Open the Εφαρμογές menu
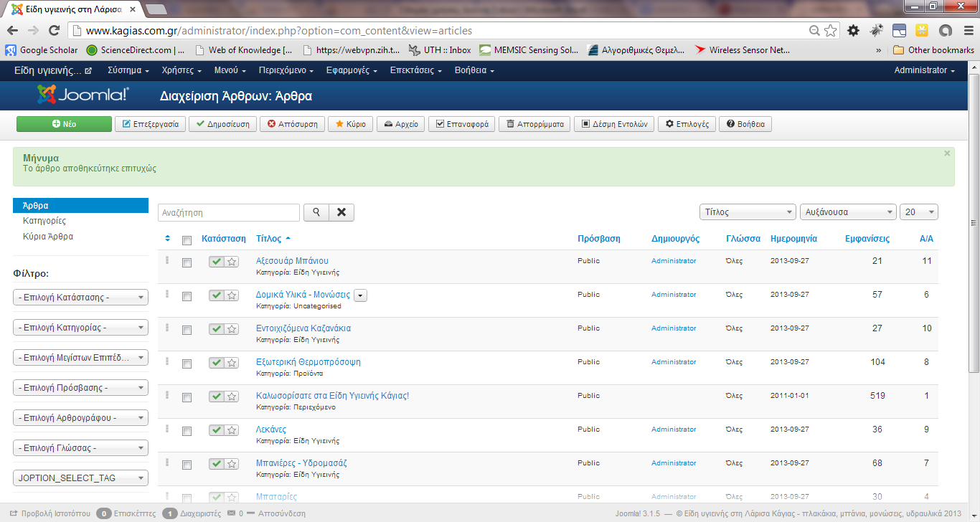 (352, 70)
